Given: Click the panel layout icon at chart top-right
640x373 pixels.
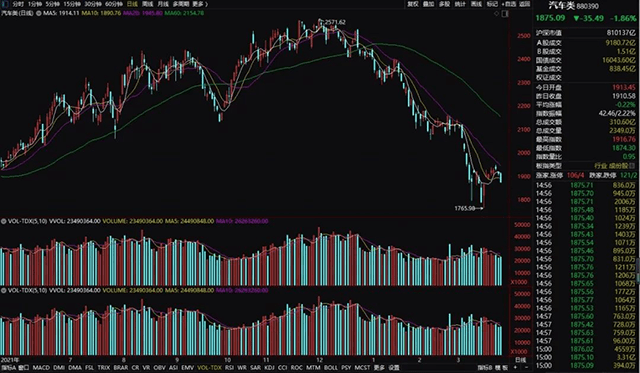Looking at the screenshot, I should coord(505,13).
